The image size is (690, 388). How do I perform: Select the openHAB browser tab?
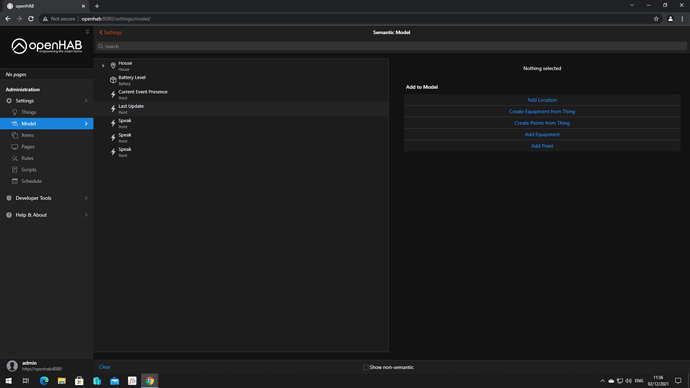coord(45,6)
